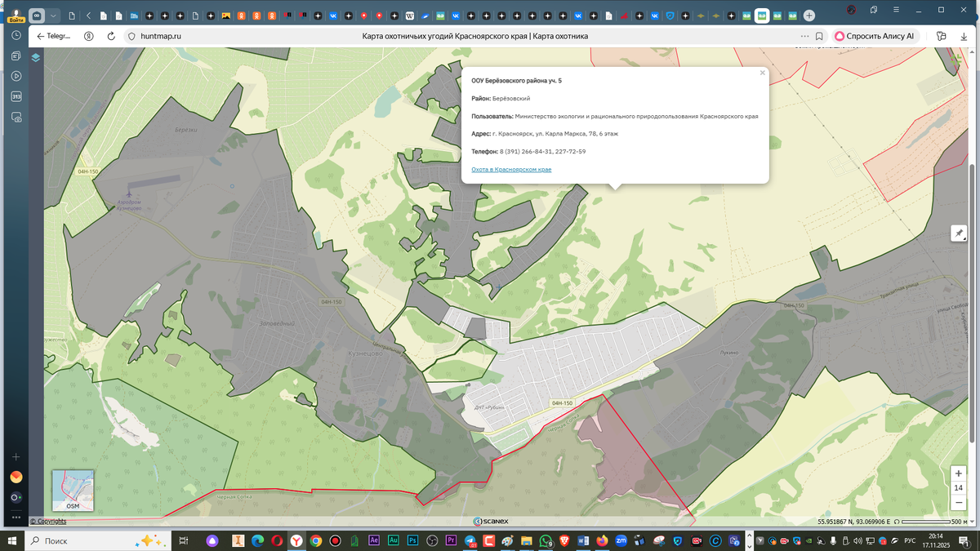Open the Yandex ID keyhole icon in address bar

88,36
